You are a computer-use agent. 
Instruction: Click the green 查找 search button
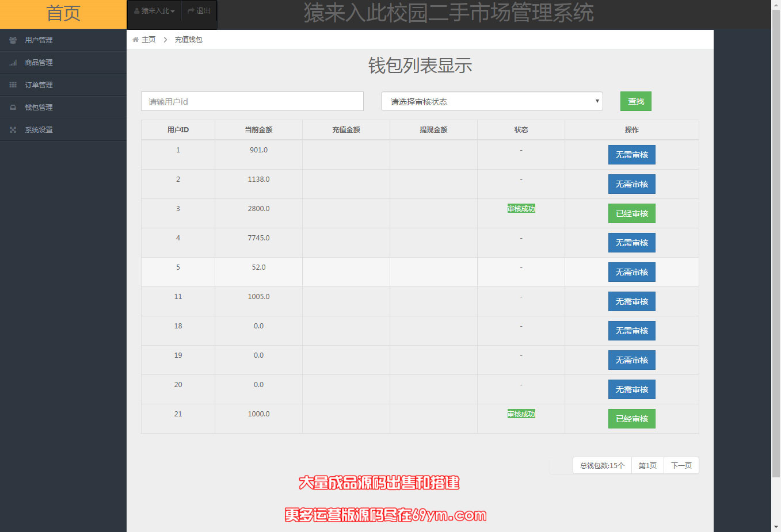(635, 101)
